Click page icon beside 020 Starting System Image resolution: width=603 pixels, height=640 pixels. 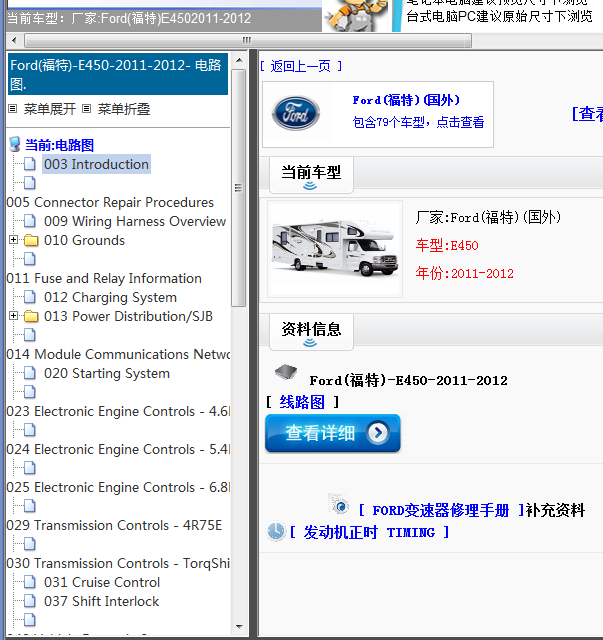[x=29, y=373]
